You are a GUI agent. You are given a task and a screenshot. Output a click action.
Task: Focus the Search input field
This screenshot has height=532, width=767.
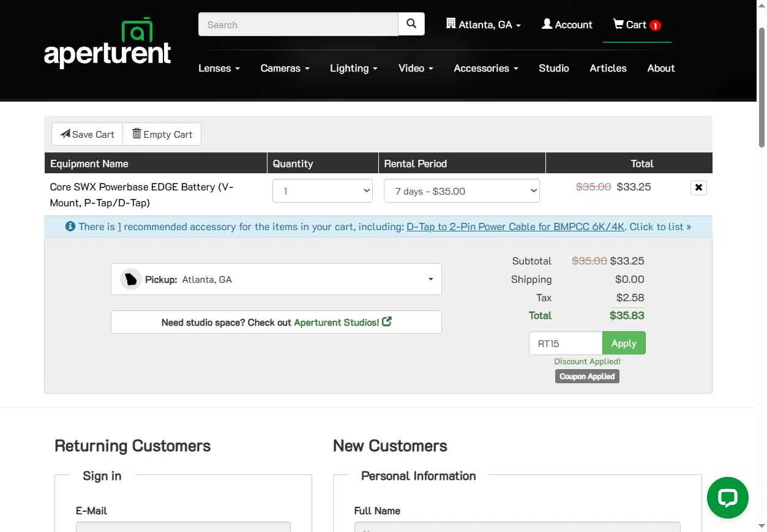(298, 24)
